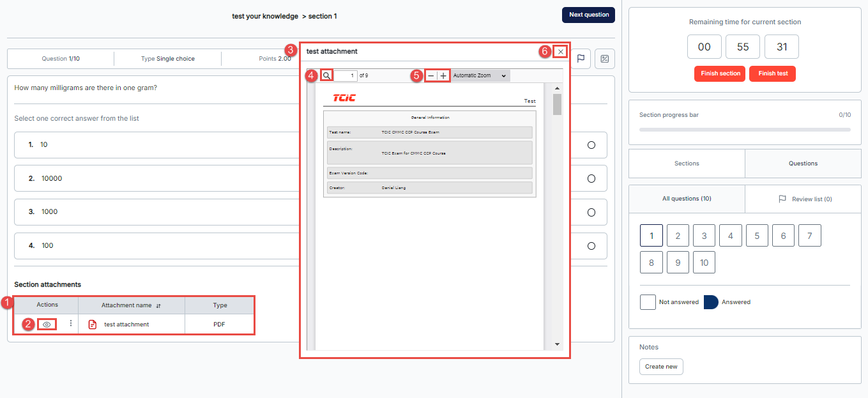Open the Review list tab
The width and height of the screenshot is (868, 398).
805,199
